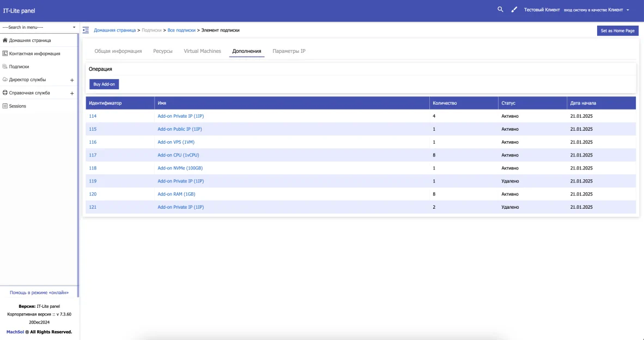Click the Справочная служба lifebuoy icon
Image resolution: width=644 pixels, height=340 pixels.
coord(5,93)
